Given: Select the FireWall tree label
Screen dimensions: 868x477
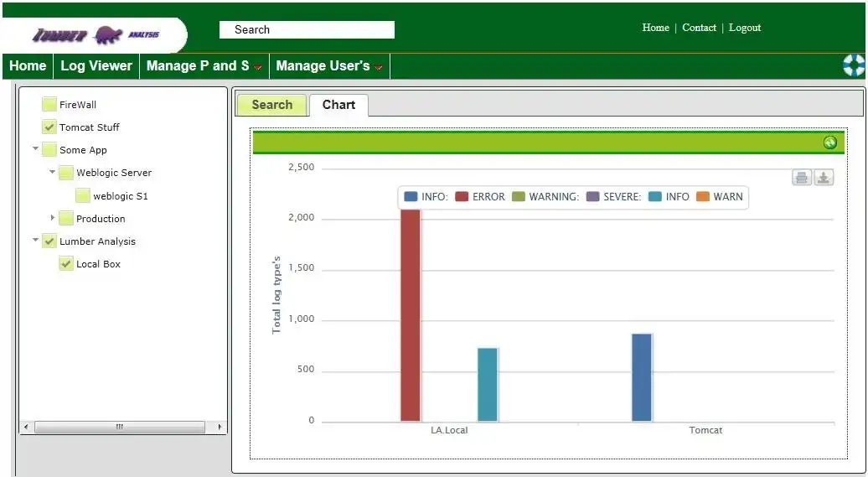Looking at the screenshot, I should [x=78, y=105].
